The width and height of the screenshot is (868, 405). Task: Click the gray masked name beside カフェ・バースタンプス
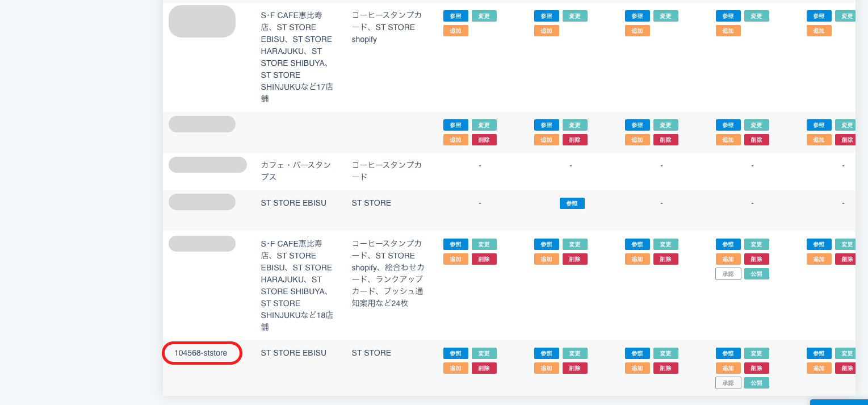click(x=207, y=165)
